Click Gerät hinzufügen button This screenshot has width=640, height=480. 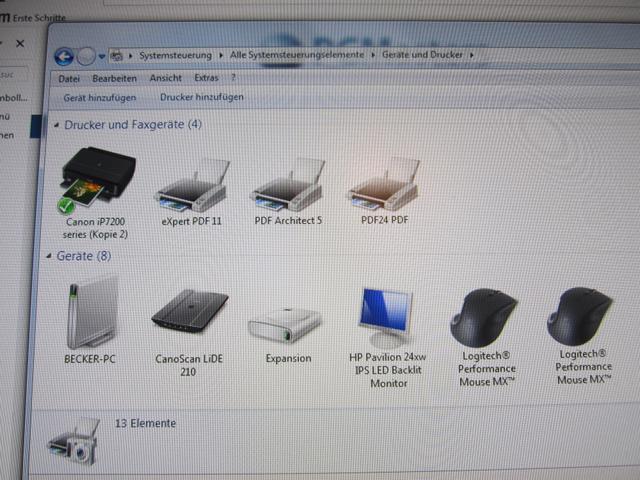100,98
